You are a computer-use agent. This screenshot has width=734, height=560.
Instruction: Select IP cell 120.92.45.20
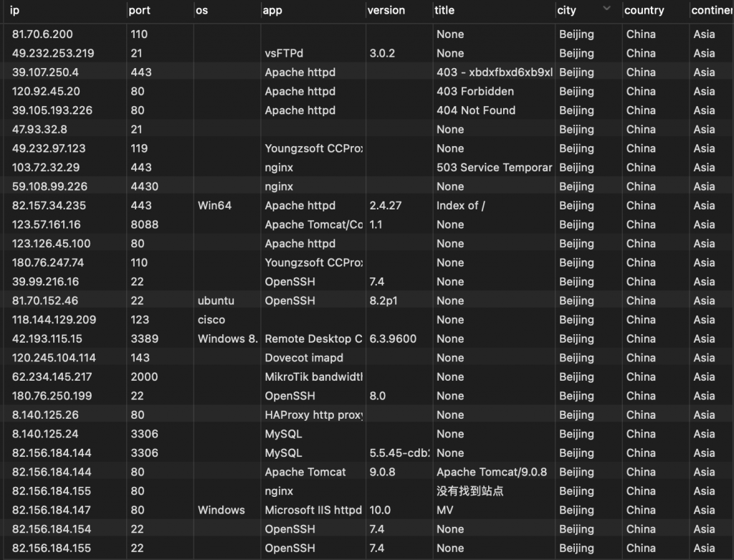pyautogui.click(x=46, y=91)
